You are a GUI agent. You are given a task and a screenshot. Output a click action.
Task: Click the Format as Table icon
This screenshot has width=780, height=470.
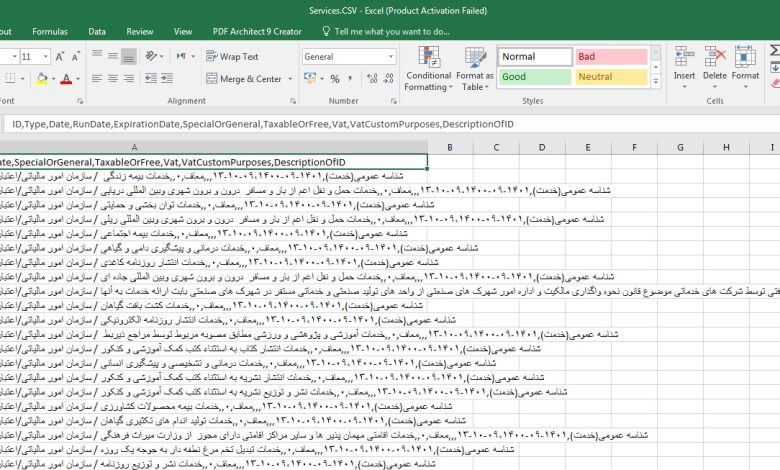tap(474, 68)
